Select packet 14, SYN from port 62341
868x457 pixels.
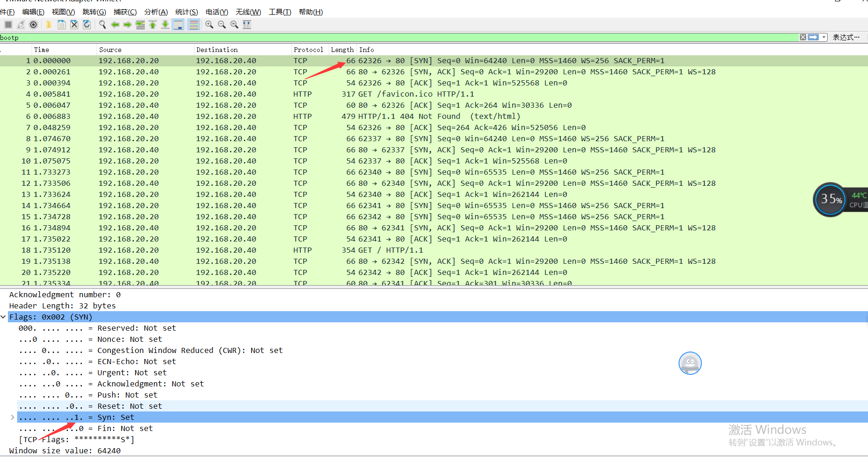pos(434,205)
